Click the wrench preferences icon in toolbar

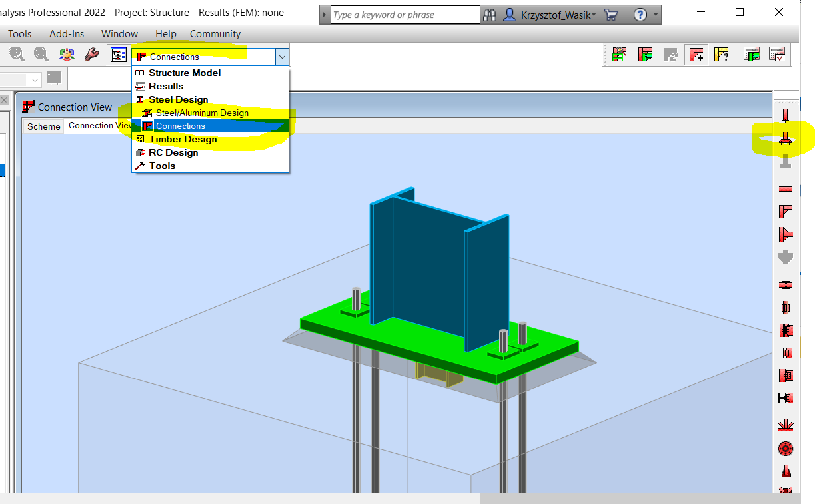(92, 55)
